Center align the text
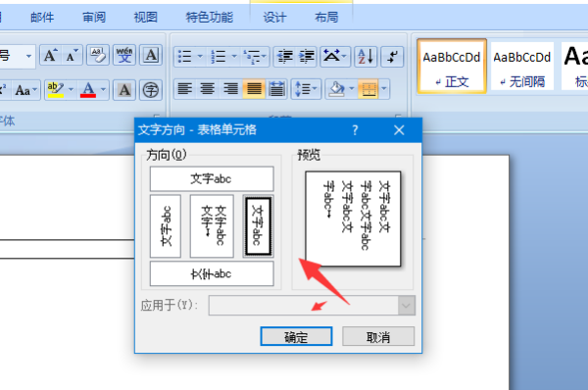This screenshot has width=588, height=390. click(x=208, y=89)
